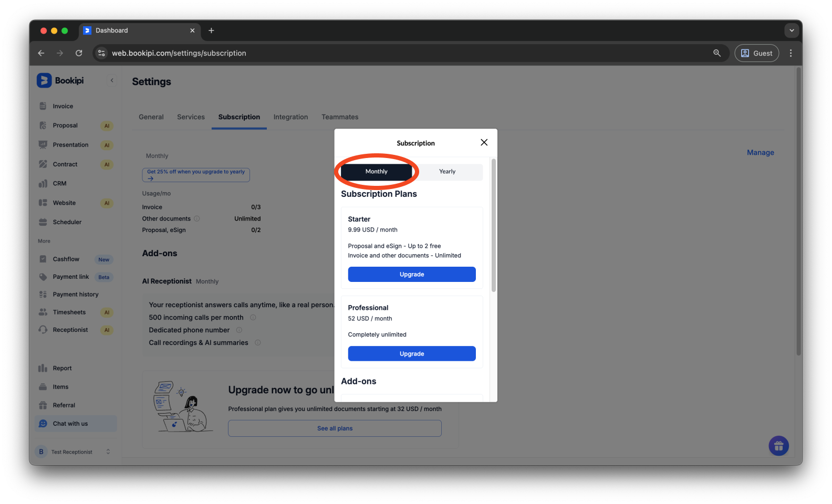
Task: Click the Bookipi logo
Action: (x=60, y=80)
